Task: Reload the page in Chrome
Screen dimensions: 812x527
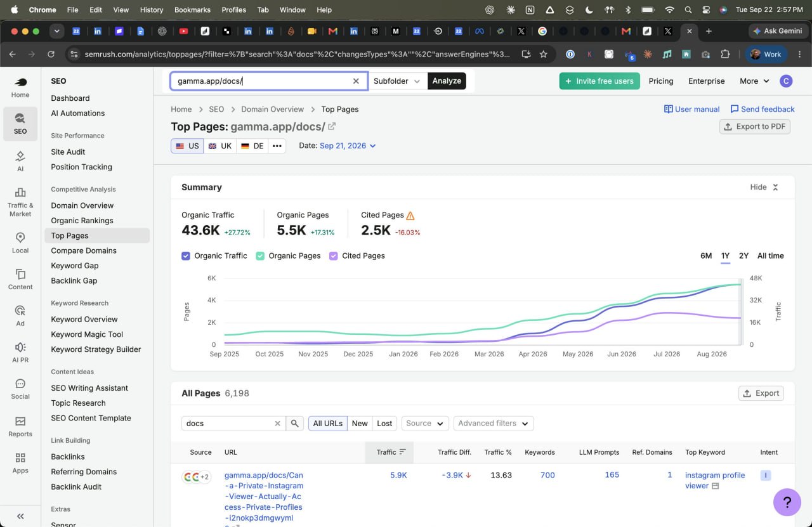Action: (51, 55)
